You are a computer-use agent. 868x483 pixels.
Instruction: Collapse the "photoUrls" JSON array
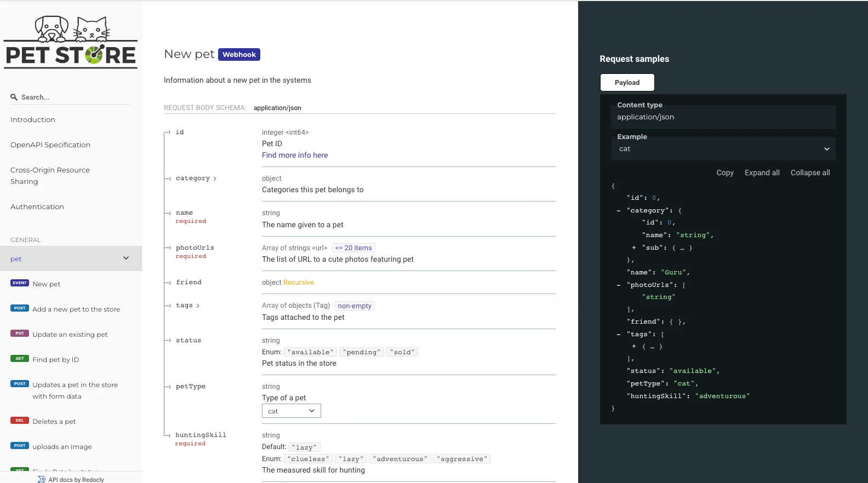[x=619, y=285]
